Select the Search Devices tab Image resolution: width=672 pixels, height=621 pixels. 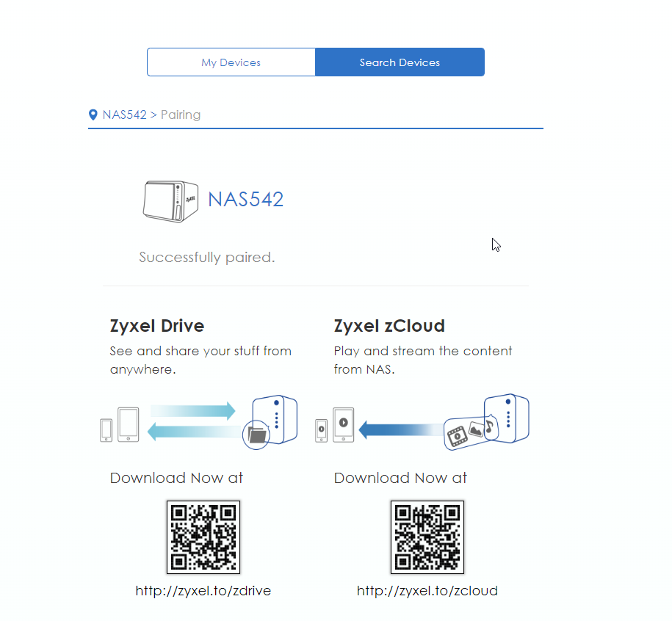pos(400,62)
